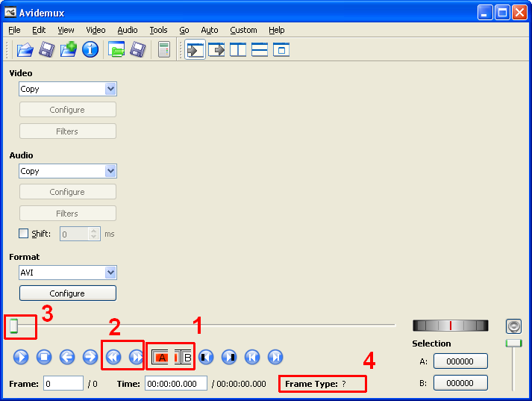Open the View menu
This screenshot has height=401, width=532.
(x=66, y=30)
